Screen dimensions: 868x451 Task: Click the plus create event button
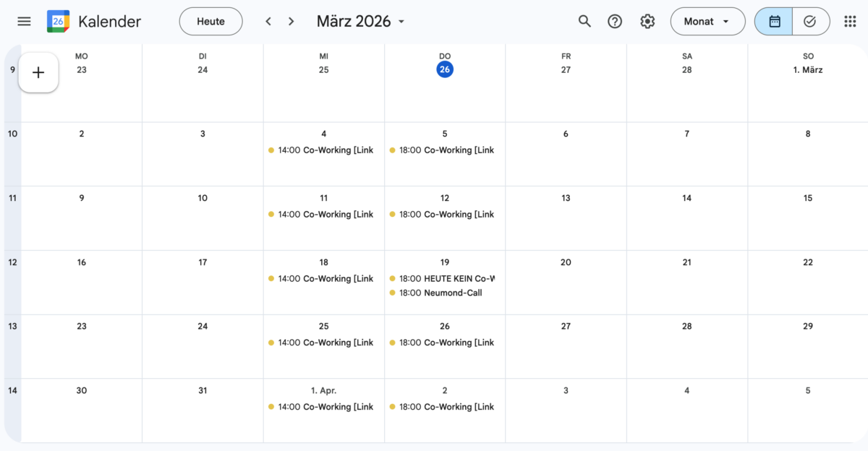[x=38, y=73]
